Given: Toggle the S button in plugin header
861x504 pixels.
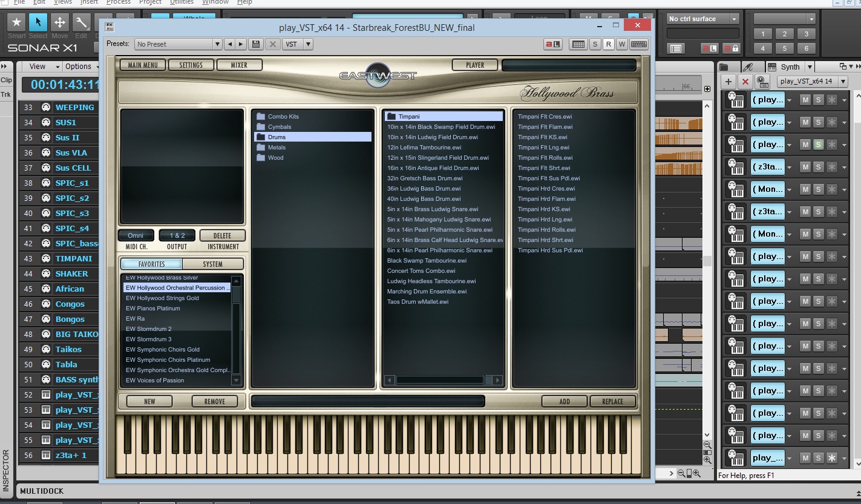Looking at the screenshot, I should [x=595, y=44].
